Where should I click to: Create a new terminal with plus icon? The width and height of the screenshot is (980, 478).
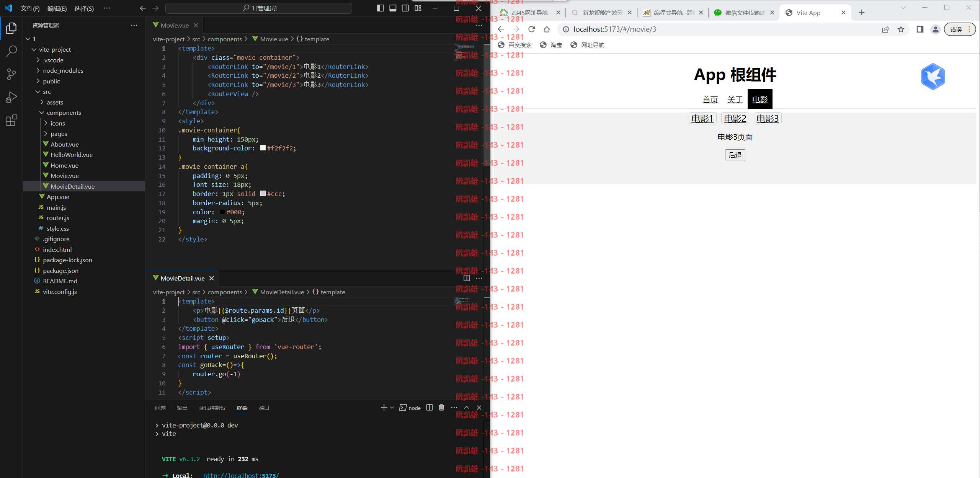[x=384, y=408]
